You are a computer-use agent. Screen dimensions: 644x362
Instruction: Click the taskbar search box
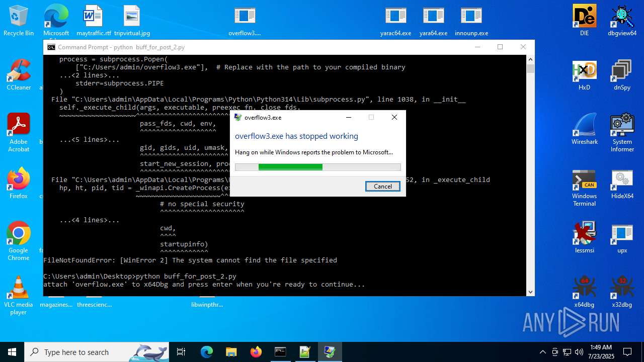[97, 352]
